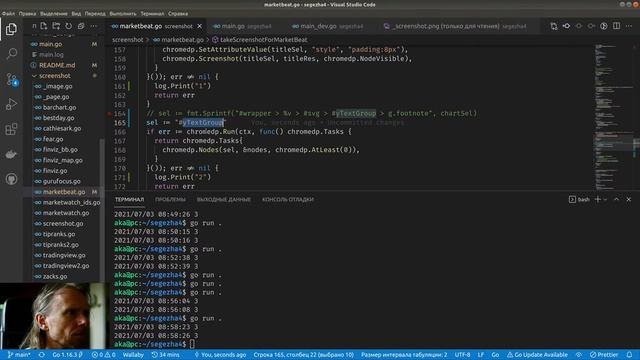Close the terminal panel
The width and height of the screenshot is (640, 360).
click(629, 199)
